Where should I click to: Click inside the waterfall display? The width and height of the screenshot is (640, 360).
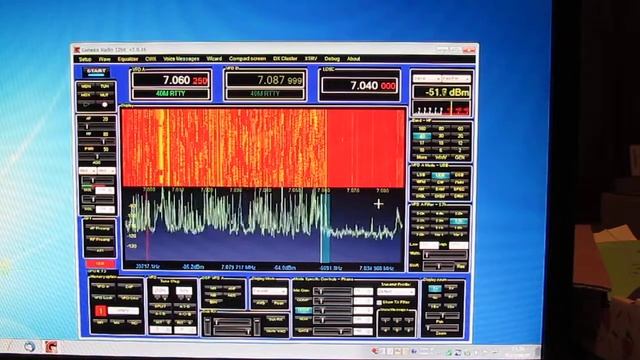coord(264,148)
